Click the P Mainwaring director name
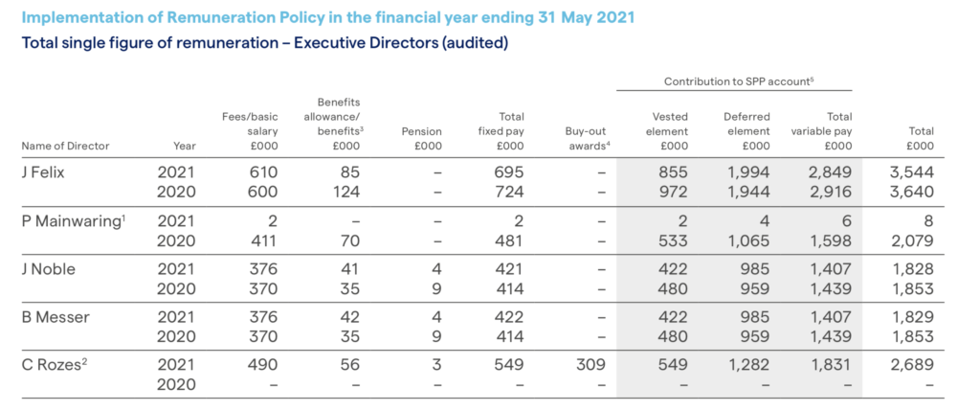Screen dimensions: 980x411 (69, 221)
